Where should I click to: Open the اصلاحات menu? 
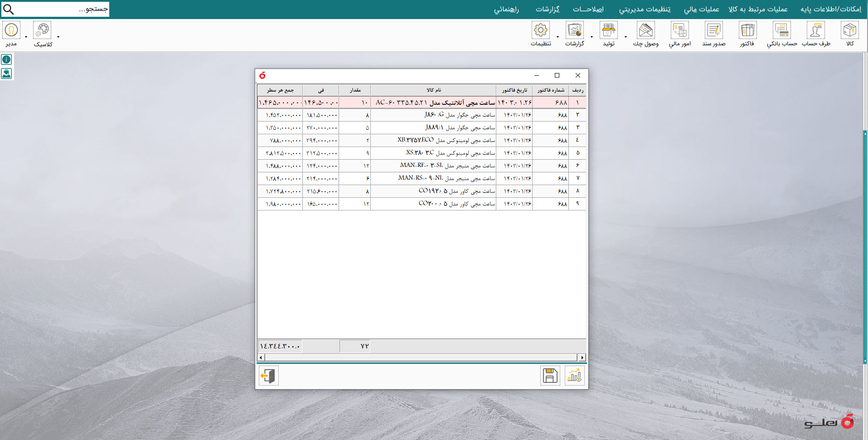pos(588,9)
